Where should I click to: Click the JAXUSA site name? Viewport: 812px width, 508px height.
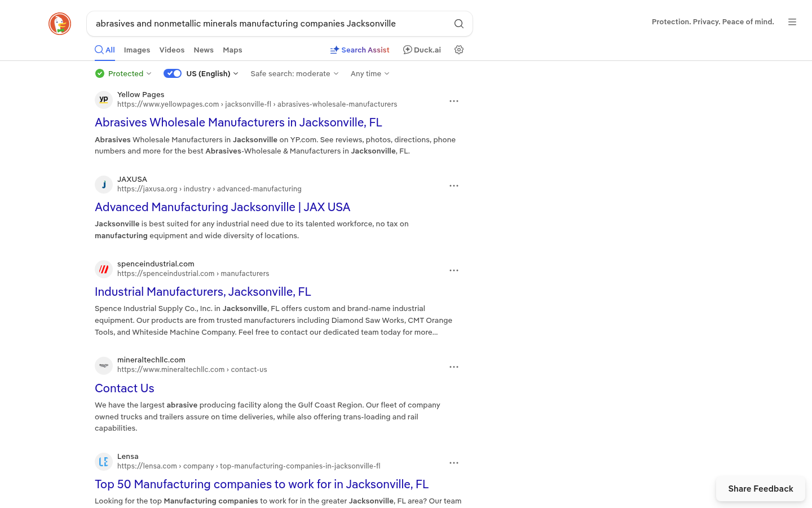(x=132, y=179)
